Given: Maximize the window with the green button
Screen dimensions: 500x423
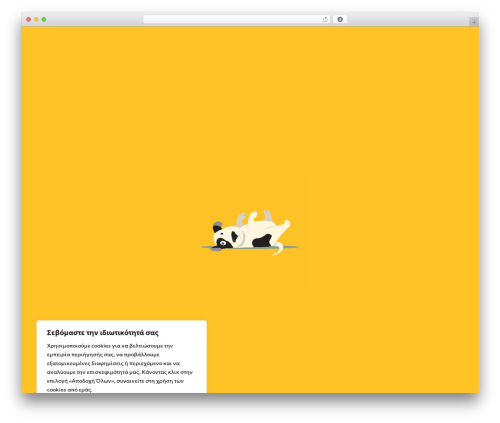Looking at the screenshot, I should coord(44,20).
